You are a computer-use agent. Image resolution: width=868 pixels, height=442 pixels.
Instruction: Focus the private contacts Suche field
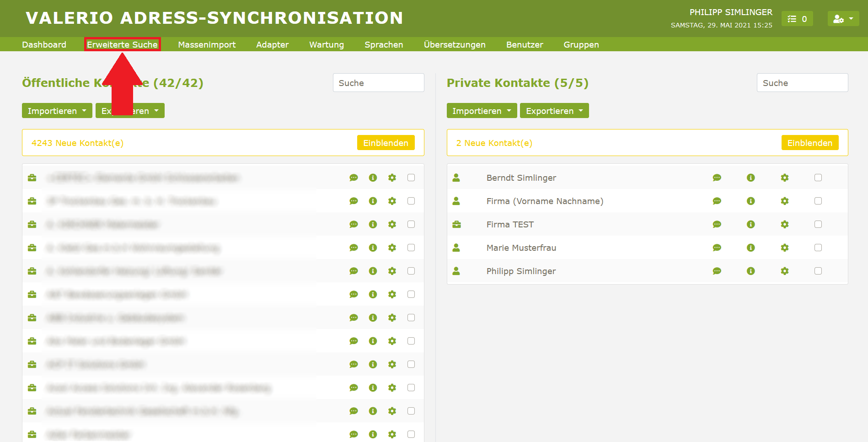point(802,83)
